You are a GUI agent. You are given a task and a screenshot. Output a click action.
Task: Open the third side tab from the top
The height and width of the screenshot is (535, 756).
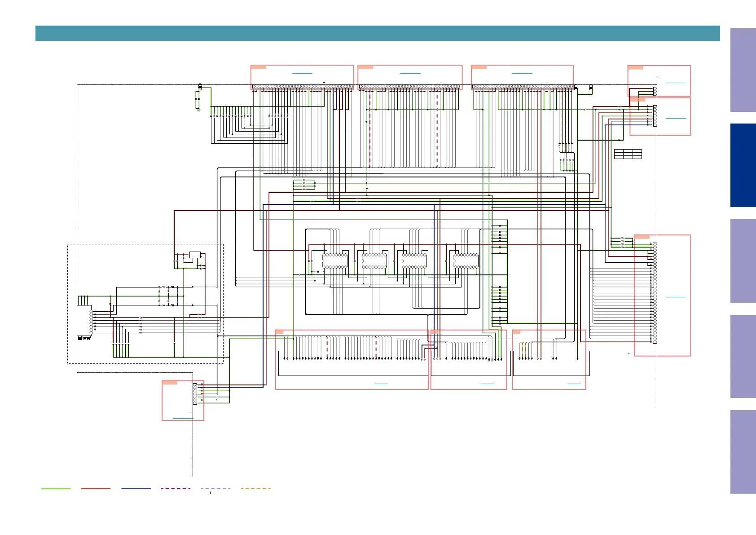[x=743, y=261]
